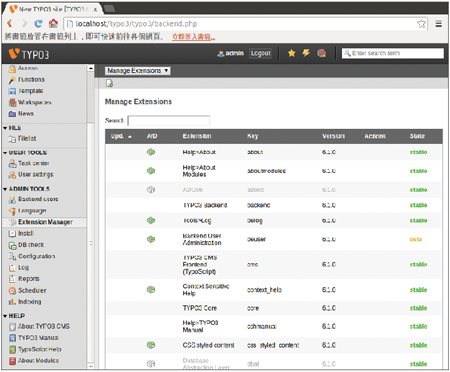Open the Template module
The width and height of the screenshot is (450, 372).
click(x=30, y=91)
